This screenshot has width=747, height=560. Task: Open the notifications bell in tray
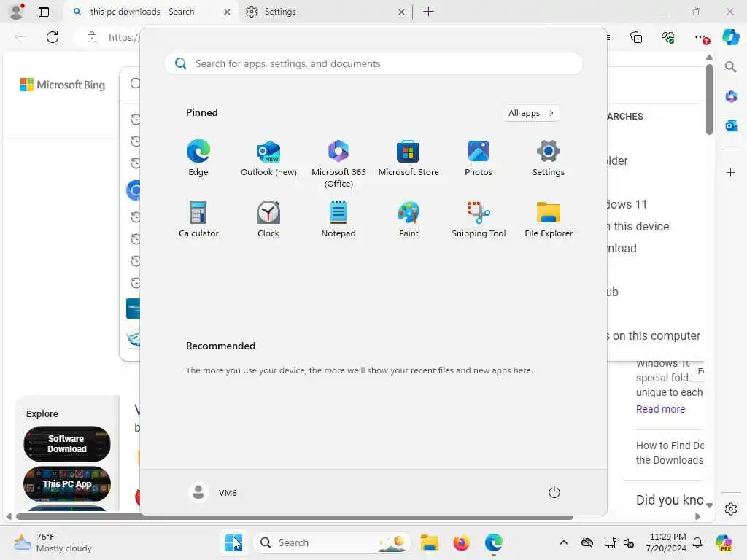point(697,542)
